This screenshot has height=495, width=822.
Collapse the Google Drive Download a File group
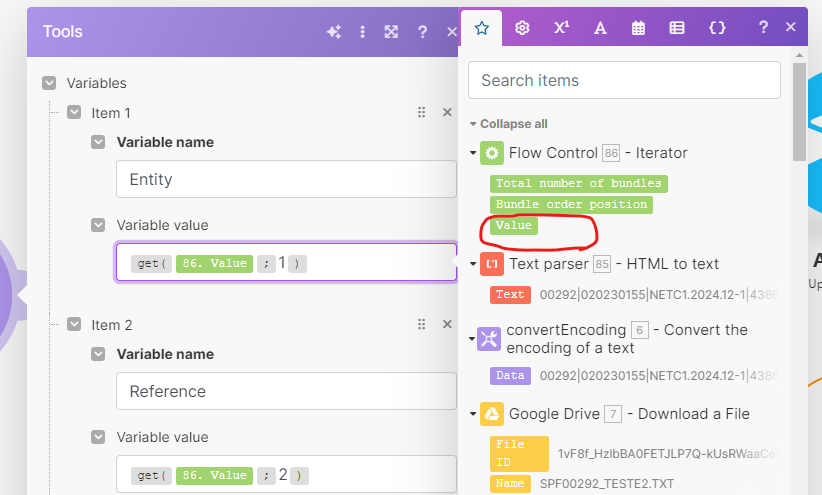click(473, 414)
